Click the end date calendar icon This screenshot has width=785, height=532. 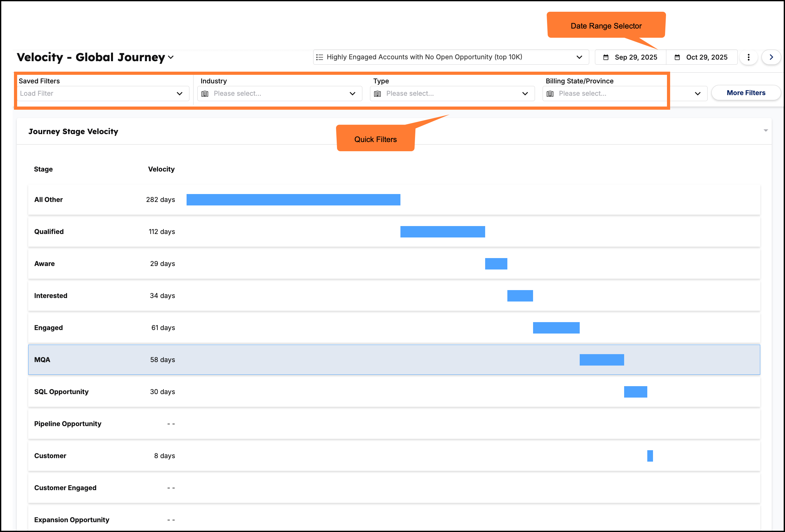point(677,57)
